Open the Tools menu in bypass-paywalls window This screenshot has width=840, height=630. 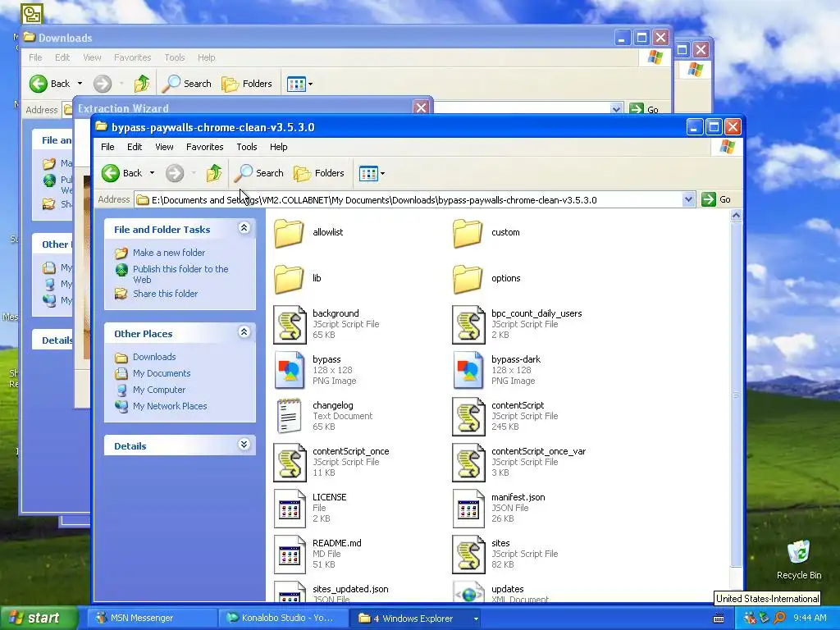[246, 147]
